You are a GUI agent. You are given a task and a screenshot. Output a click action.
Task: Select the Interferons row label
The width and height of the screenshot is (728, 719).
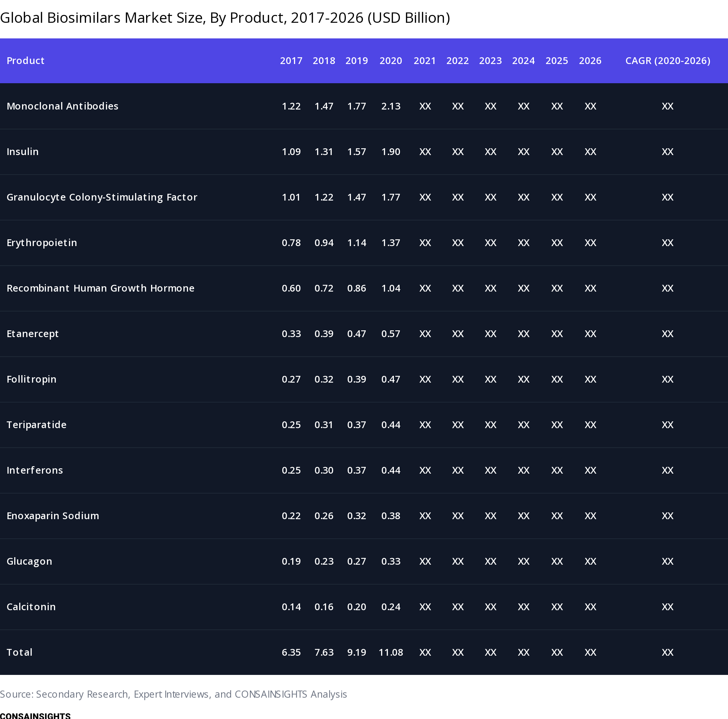click(x=35, y=470)
